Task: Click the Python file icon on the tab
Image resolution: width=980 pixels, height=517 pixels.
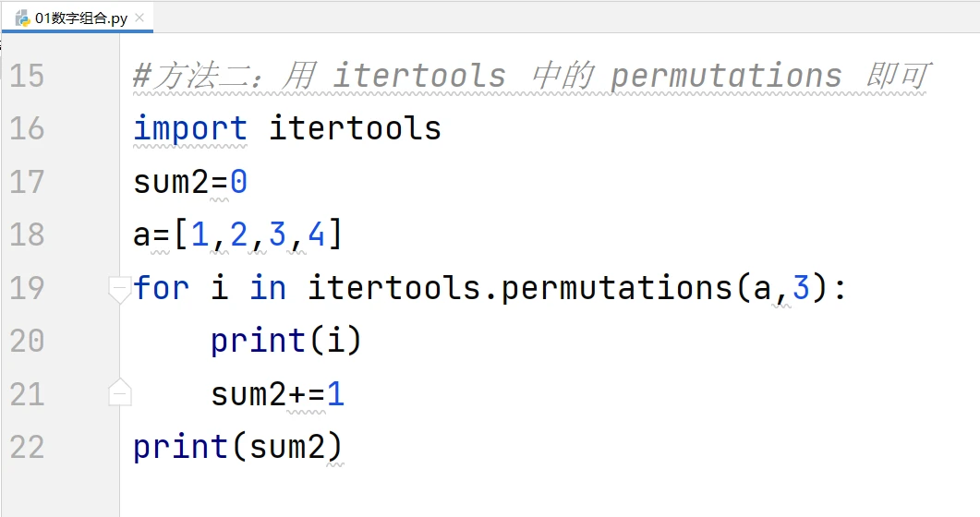Action: point(22,18)
